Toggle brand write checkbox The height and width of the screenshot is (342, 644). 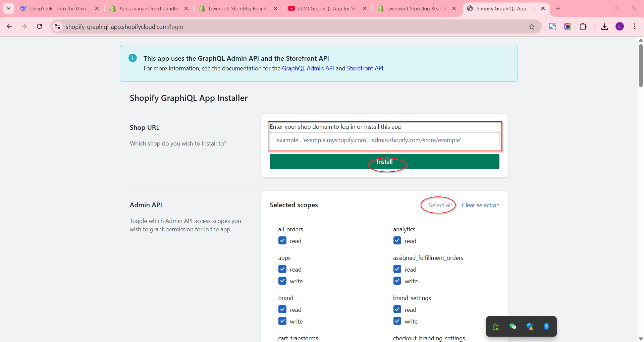tap(282, 321)
